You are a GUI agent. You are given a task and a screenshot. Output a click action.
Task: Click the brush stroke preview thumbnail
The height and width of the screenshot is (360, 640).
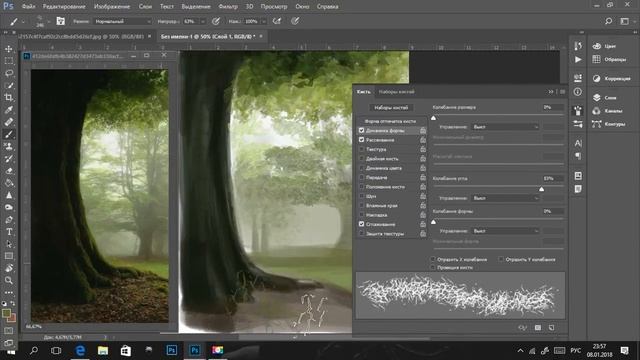(x=460, y=296)
